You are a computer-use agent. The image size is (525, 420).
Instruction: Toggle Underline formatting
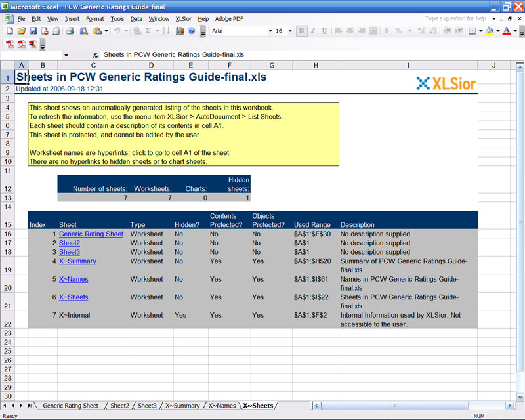pos(325,31)
